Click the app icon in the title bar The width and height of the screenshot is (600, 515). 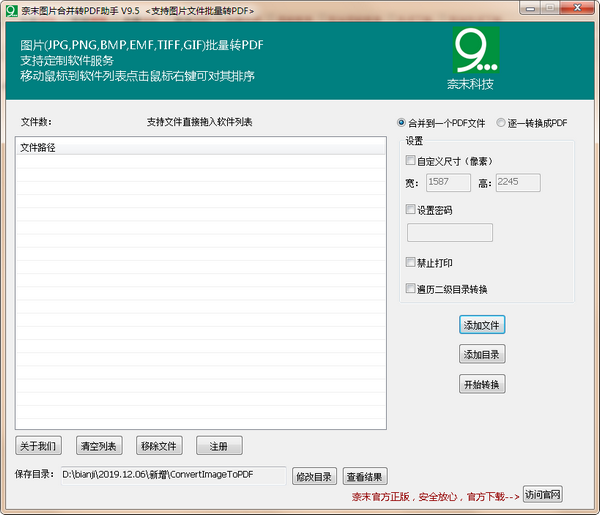click(x=11, y=9)
